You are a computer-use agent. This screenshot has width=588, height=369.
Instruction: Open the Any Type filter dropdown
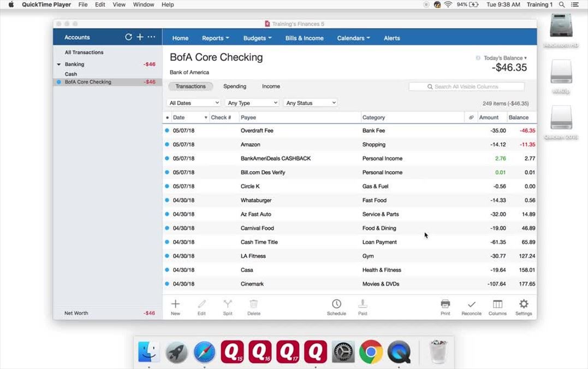252,103
